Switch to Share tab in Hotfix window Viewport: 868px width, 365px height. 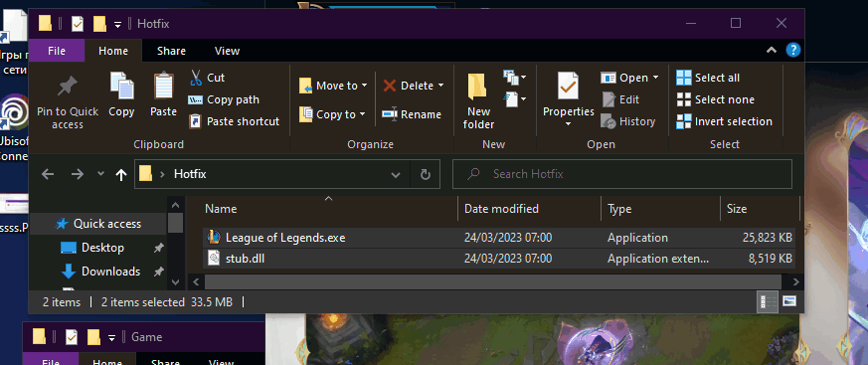click(171, 51)
